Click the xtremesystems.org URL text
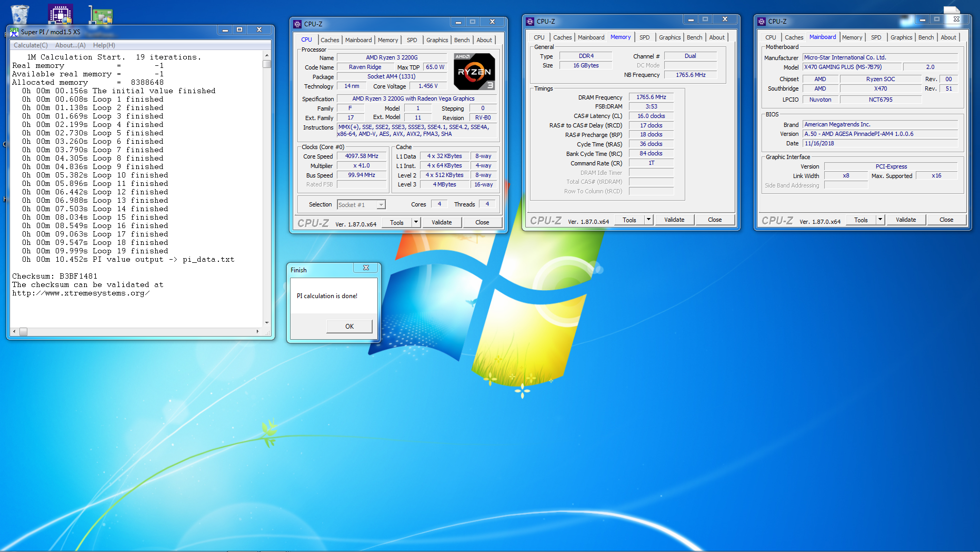 [81, 293]
